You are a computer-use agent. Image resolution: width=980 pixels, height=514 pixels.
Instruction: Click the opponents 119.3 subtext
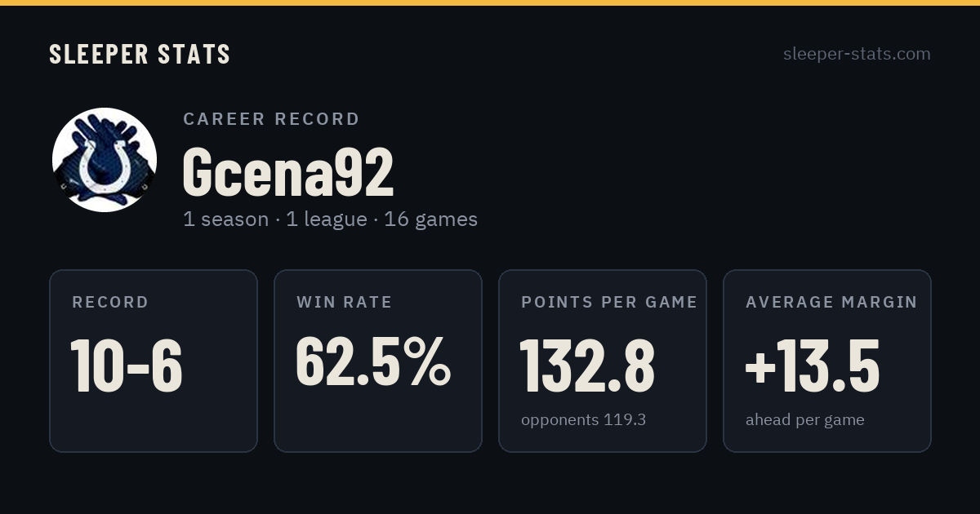coord(583,420)
